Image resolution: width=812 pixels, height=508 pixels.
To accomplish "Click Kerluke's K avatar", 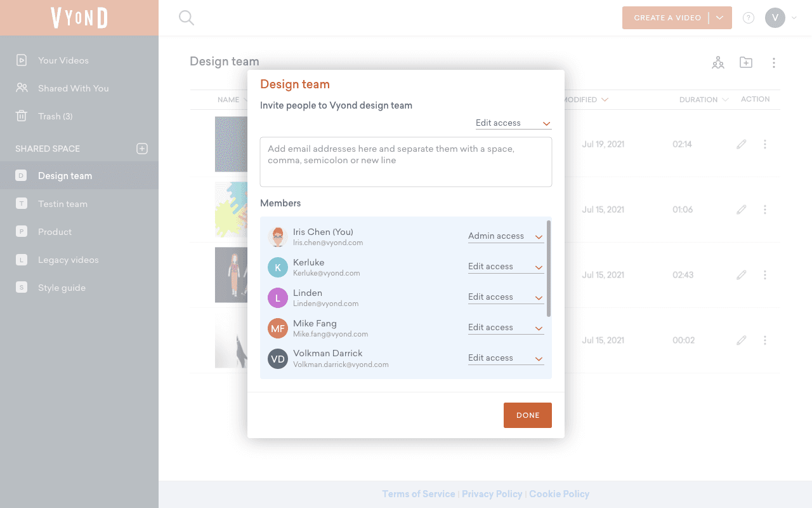I will 278,267.
